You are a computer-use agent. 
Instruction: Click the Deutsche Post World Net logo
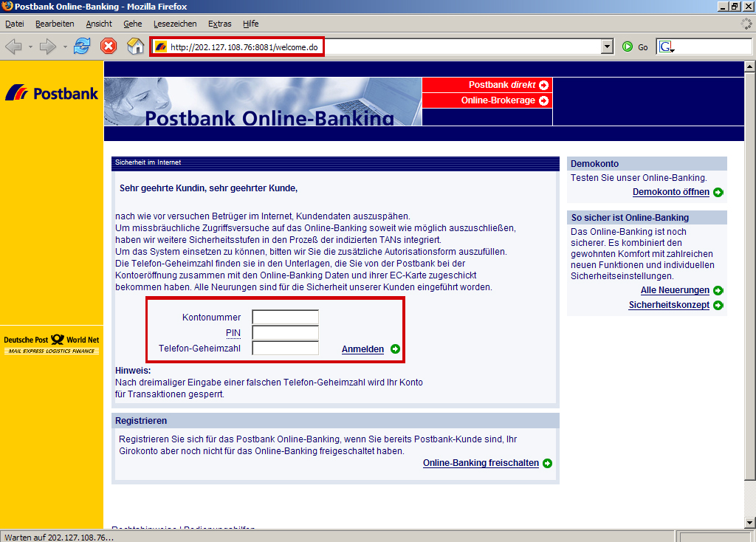[52, 344]
